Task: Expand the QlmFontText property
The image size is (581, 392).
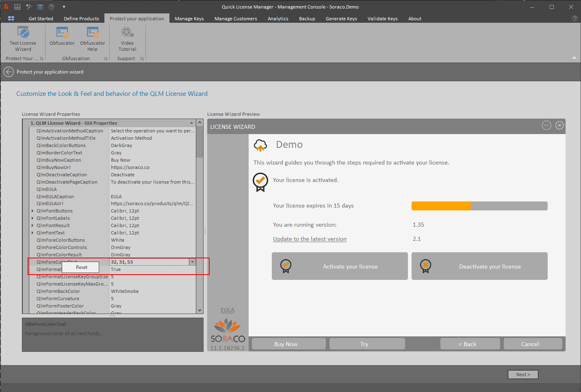Action: [33, 233]
